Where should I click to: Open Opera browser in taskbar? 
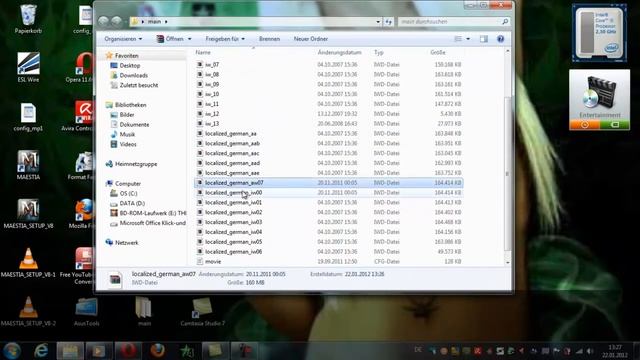pyautogui.click(x=128, y=351)
